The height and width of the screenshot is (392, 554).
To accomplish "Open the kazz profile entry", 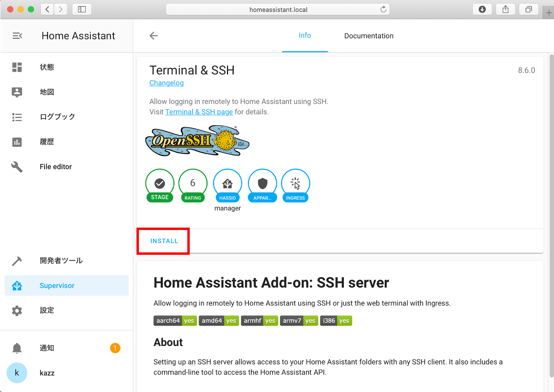I will (x=66, y=373).
